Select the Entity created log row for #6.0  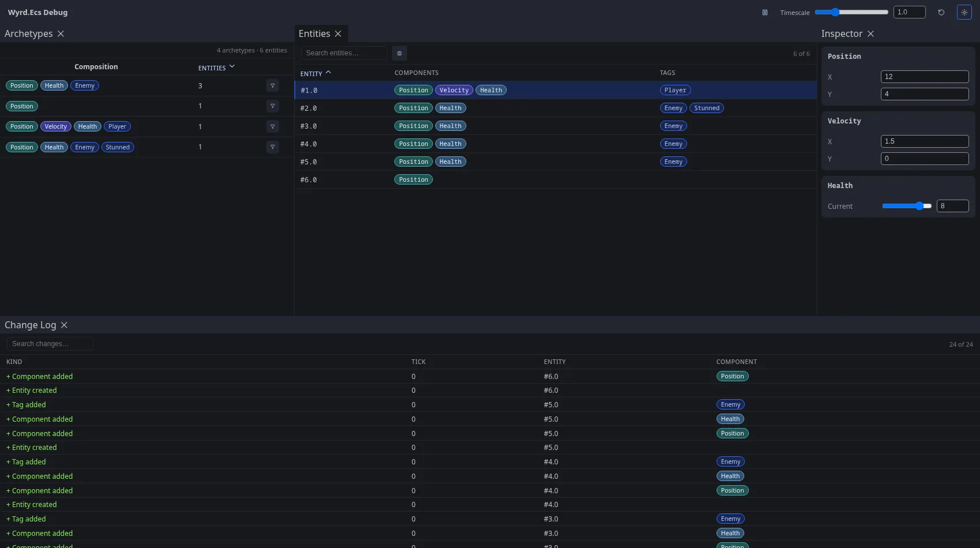click(x=490, y=391)
